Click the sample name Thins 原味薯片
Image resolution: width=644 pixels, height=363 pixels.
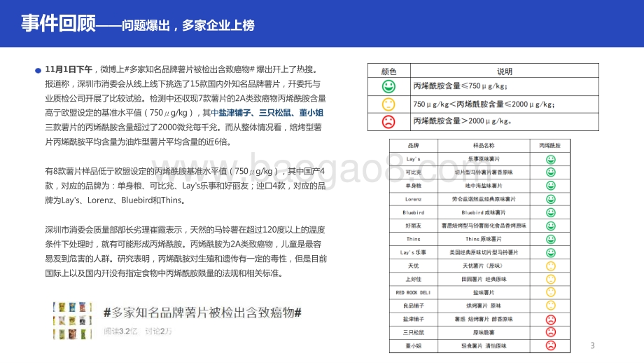coord(484,239)
